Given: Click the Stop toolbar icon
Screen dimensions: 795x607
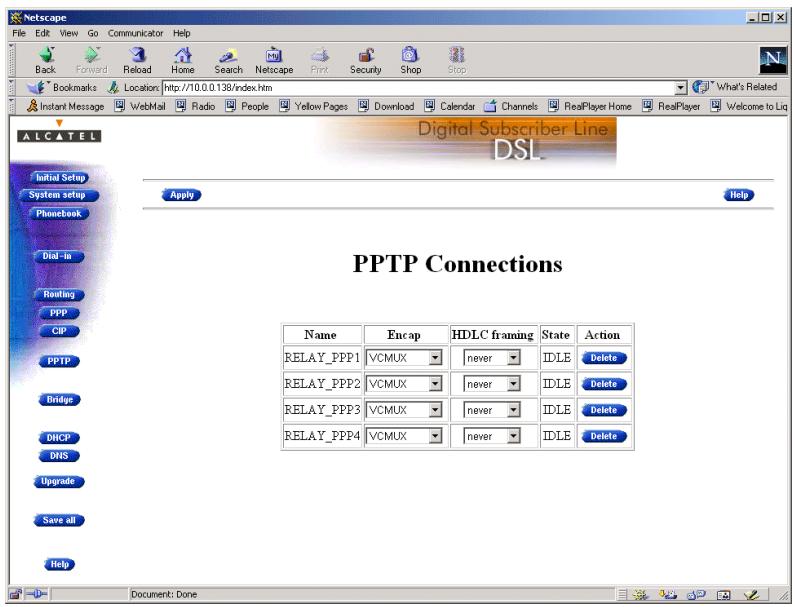Looking at the screenshot, I should coord(457,60).
